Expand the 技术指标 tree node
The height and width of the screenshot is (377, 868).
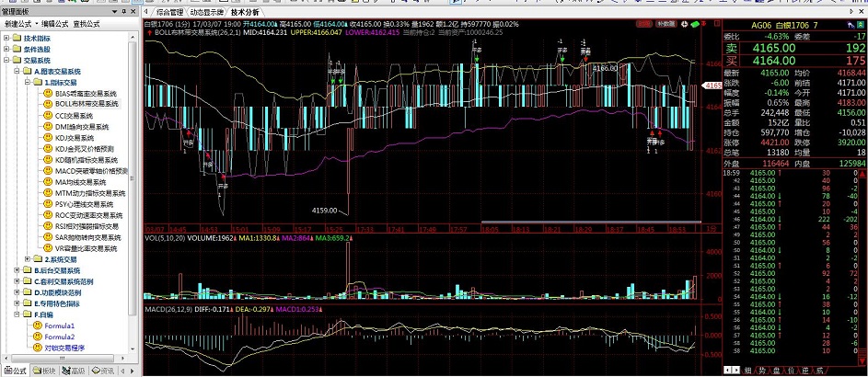[6, 38]
